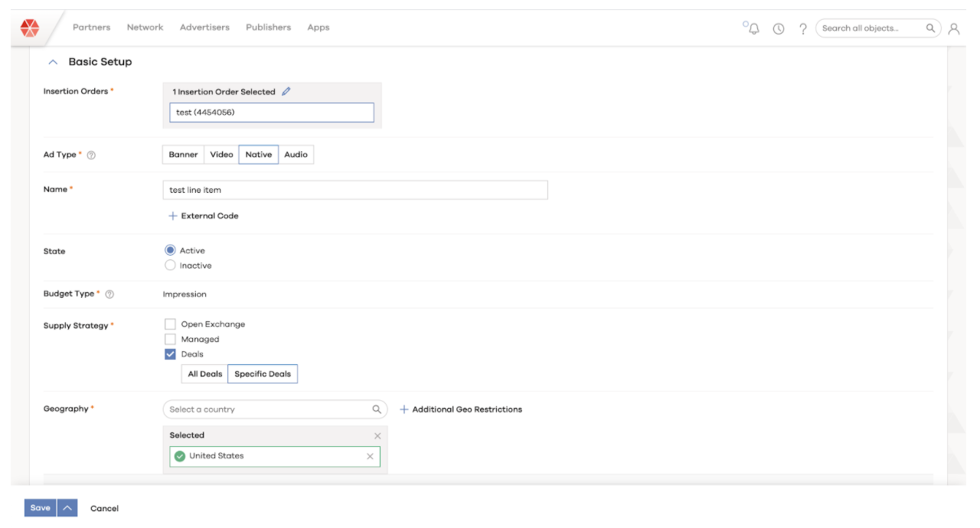Click the red hexagon app logo
The image size is (980, 528).
tap(29, 28)
